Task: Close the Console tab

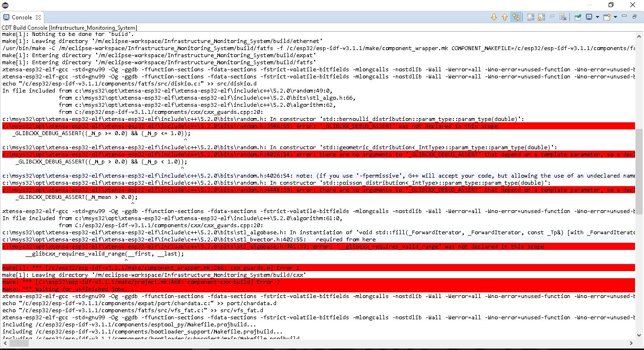Action: pyautogui.click(x=39, y=17)
